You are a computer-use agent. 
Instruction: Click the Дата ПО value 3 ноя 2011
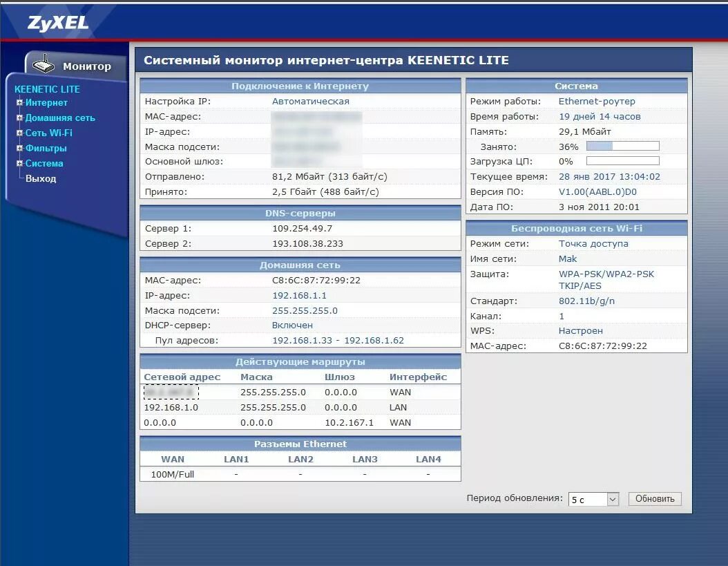coord(599,207)
